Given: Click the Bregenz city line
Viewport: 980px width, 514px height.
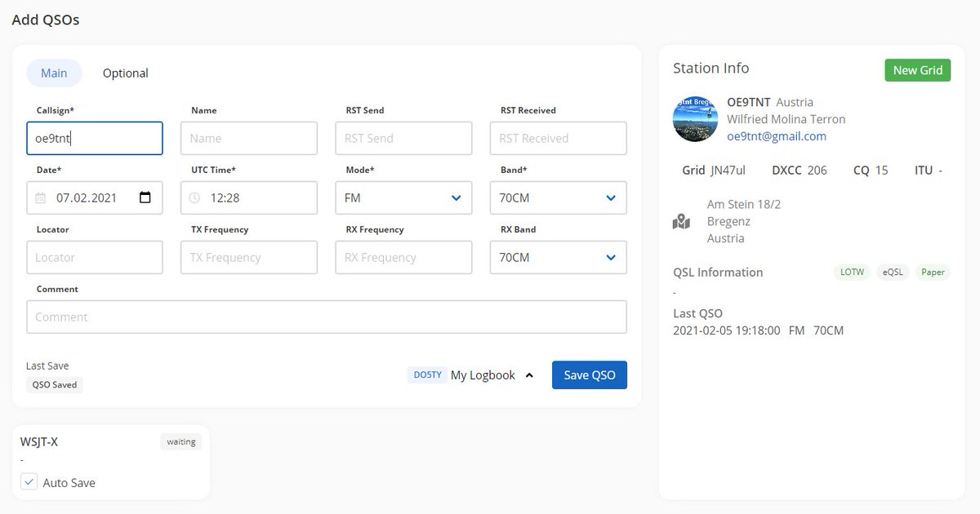Looking at the screenshot, I should (x=728, y=221).
